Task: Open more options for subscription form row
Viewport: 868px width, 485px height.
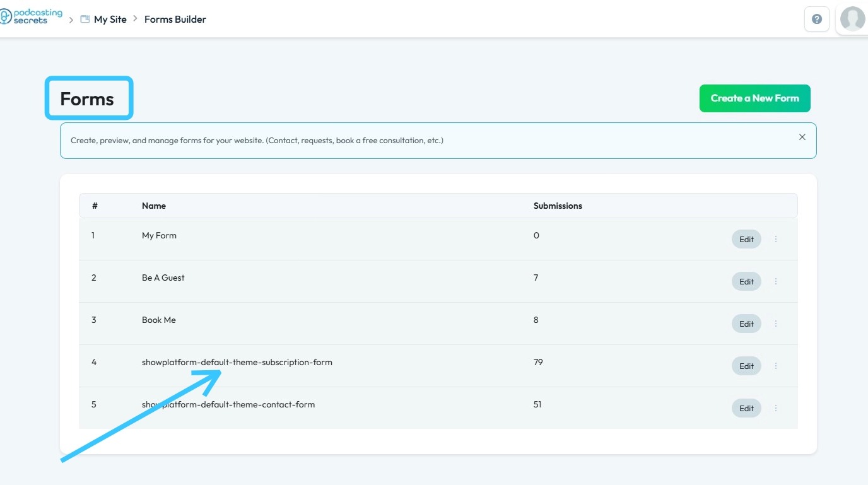Action: click(x=776, y=366)
